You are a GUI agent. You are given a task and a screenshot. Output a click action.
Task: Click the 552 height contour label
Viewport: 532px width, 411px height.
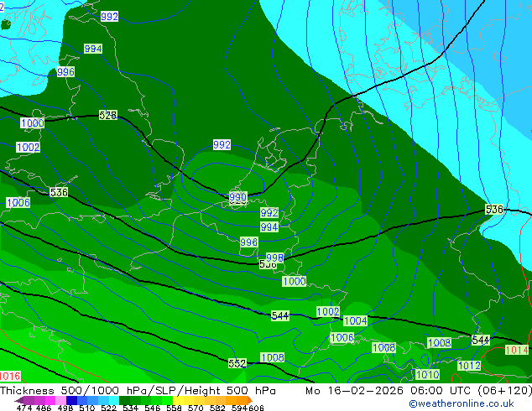click(x=237, y=363)
